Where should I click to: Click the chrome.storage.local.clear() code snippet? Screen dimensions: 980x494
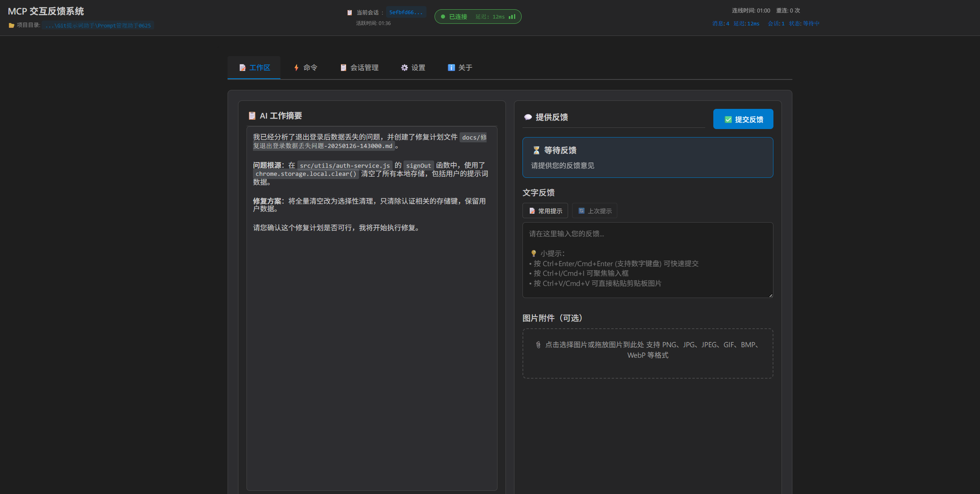[306, 174]
